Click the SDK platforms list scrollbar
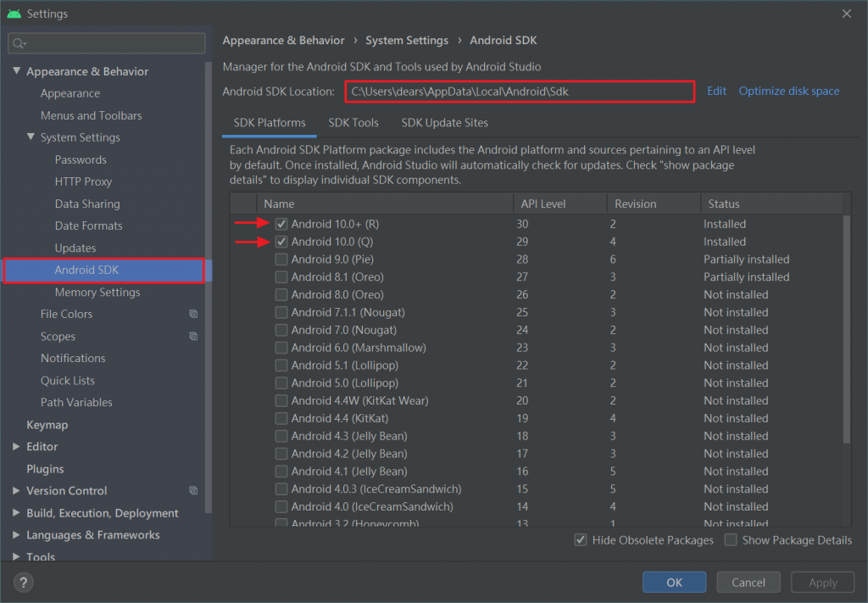 tap(847, 329)
